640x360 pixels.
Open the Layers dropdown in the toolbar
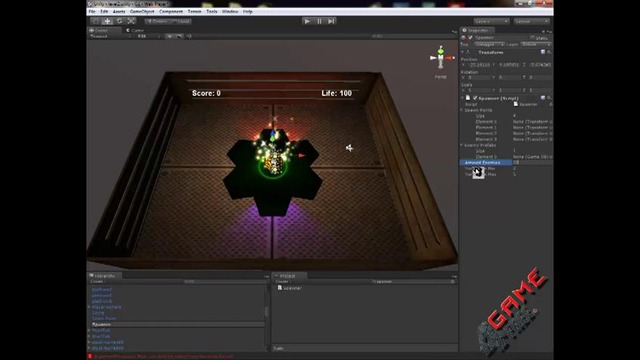491,21
